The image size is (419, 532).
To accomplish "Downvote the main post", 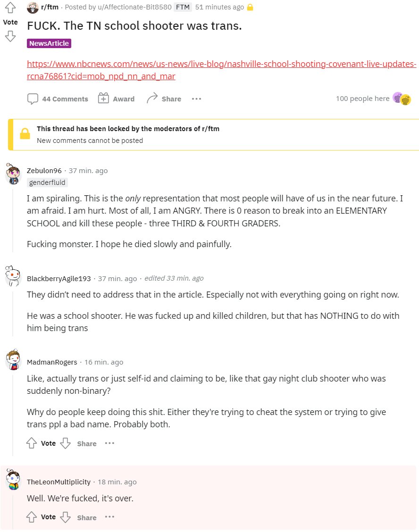I will tap(10, 36).
